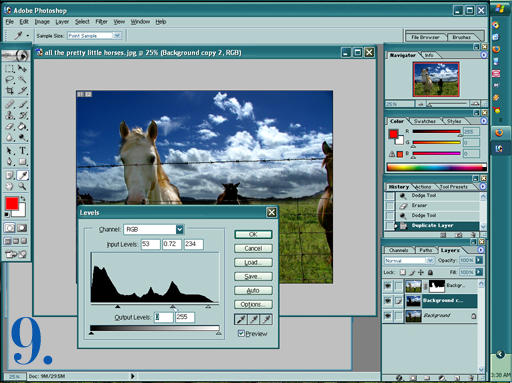The height and width of the screenshot is (383, 512).
Task: Hide the Background copy layer via eye icon
Action: (x=388, y=301)
